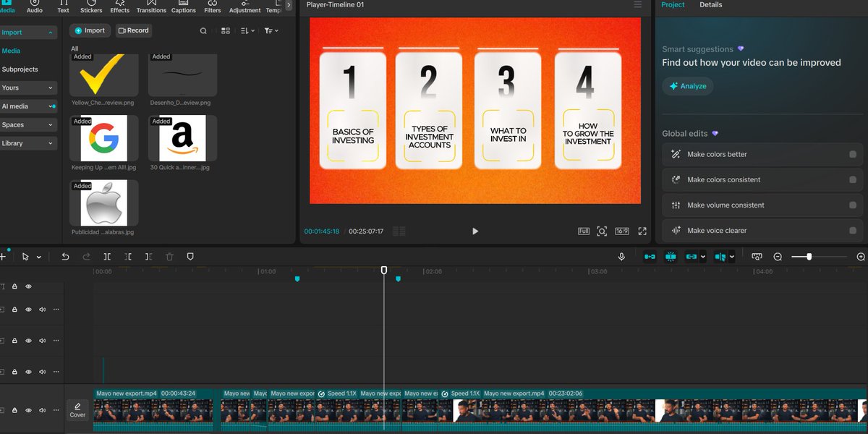Hide the text track with eye icon

pyautogui.click(x=28, y=286)
